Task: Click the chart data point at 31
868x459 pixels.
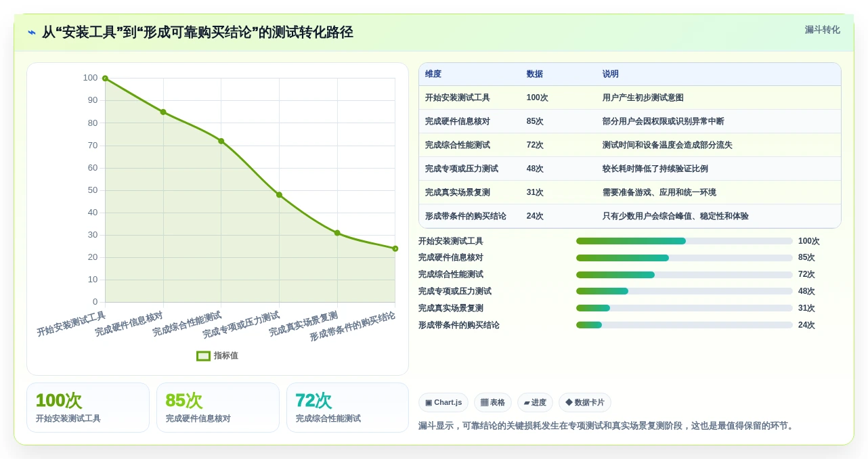Action: click(x=337, y=233)
